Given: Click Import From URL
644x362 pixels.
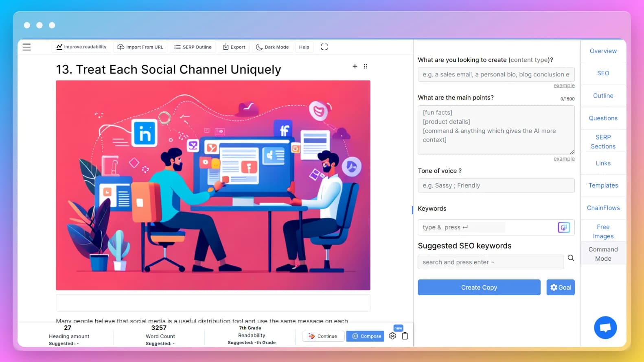Looking at the screenshot, I should point(140,47).
